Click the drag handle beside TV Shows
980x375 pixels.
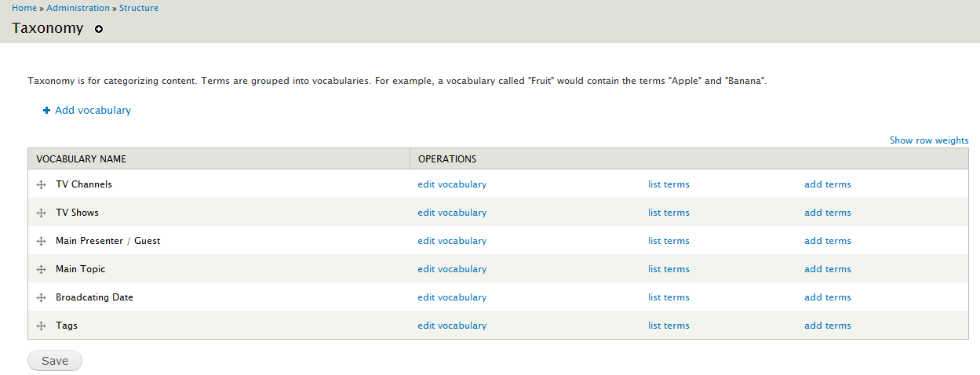(42, 213)
